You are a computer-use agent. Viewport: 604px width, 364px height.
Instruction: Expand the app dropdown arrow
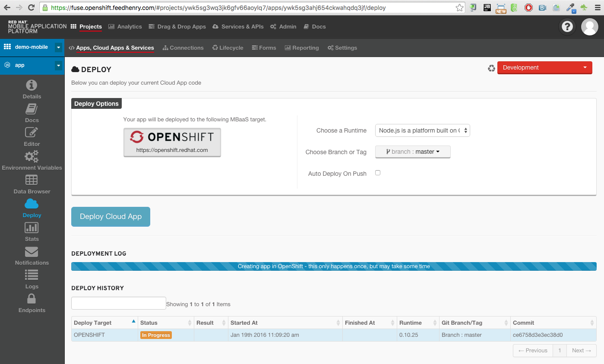(x=59, y=66)
